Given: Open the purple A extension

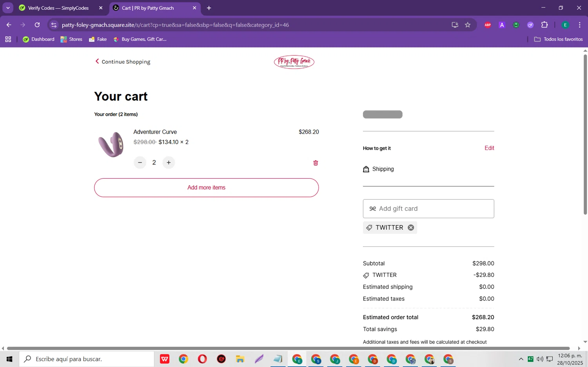Looking at the screenshot, I should [x=502, y=25].
